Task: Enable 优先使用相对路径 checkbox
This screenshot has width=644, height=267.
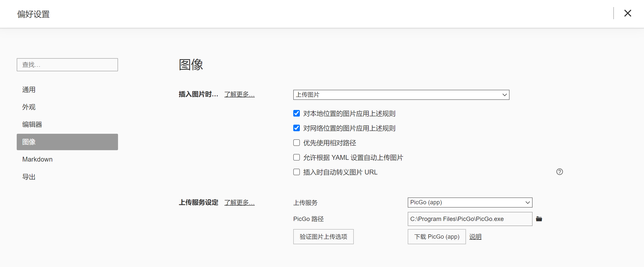Action: 297,143
